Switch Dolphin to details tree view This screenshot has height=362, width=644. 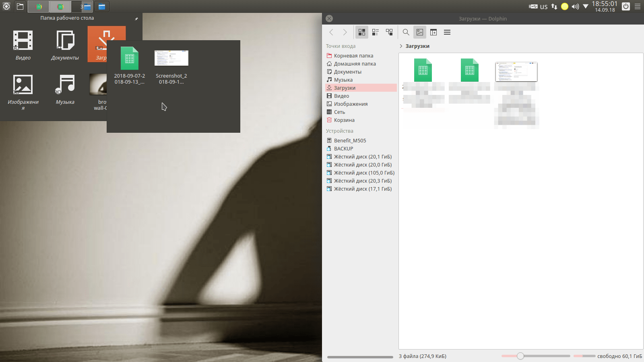click(x=389, y=32)
